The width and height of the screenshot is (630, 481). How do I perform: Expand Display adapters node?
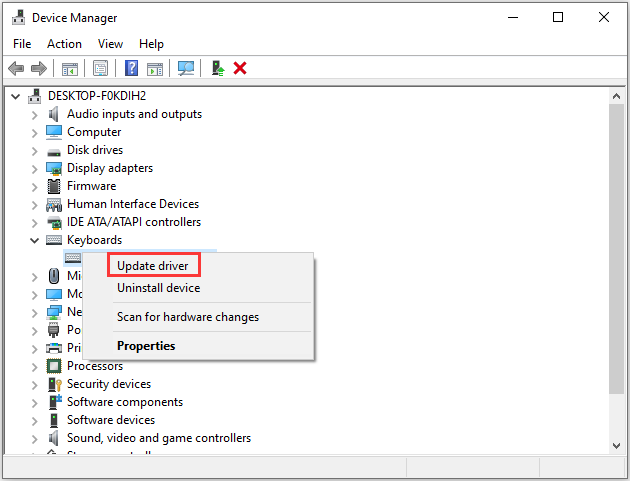tap(35, 169)
